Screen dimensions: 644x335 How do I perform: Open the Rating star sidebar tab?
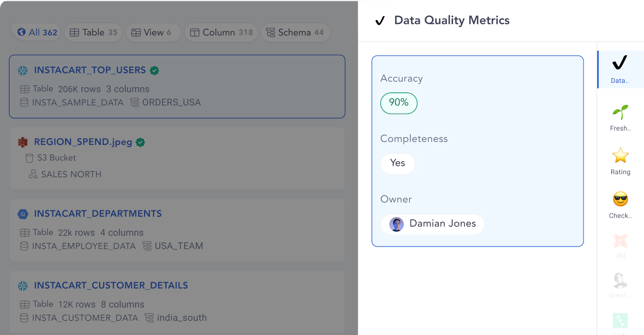(620, 161)
